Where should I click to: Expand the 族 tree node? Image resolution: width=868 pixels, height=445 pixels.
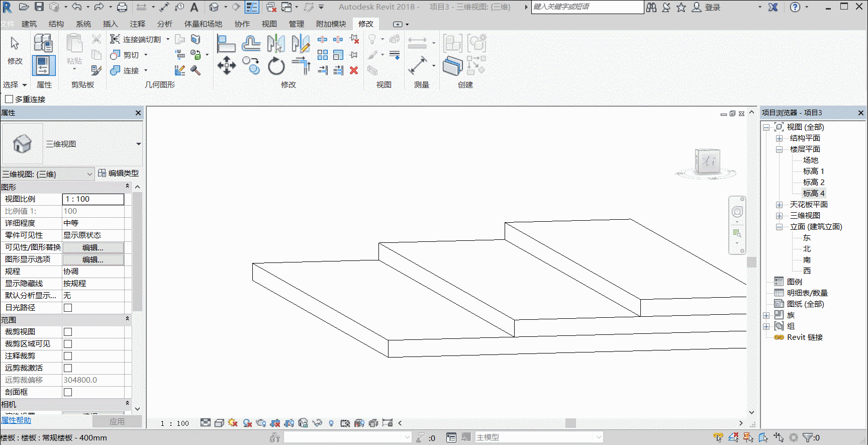pyautogui.click(x=766, y=315)
